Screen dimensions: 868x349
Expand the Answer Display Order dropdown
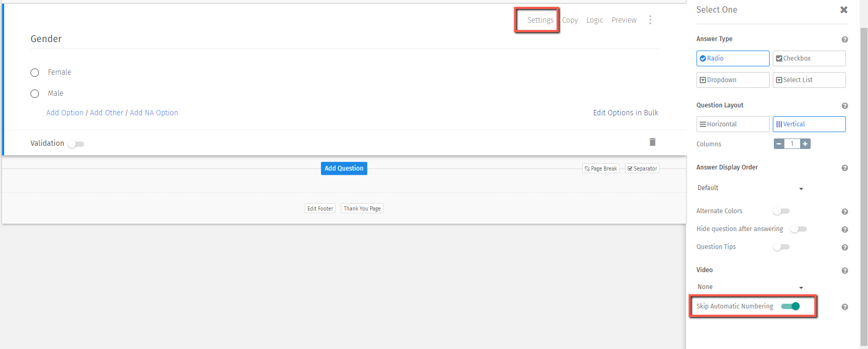(x=750, y=188)
